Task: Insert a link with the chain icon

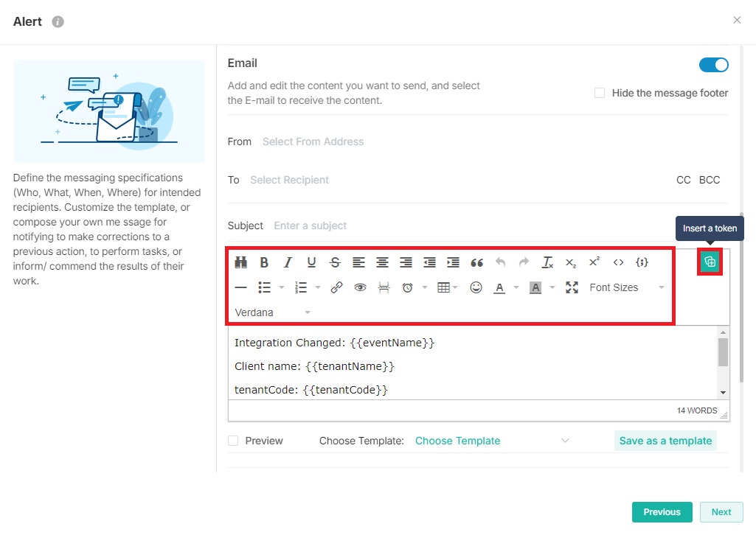Action: point(336,287)
